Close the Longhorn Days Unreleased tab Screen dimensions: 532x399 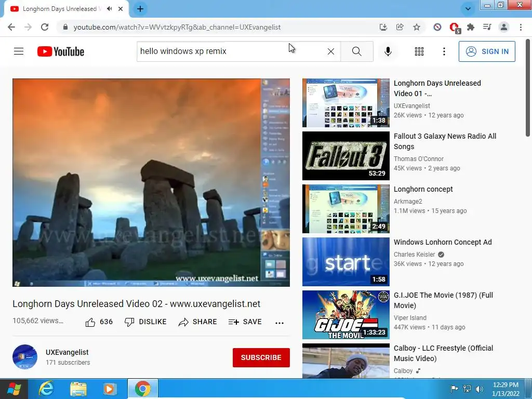(121, 9)
